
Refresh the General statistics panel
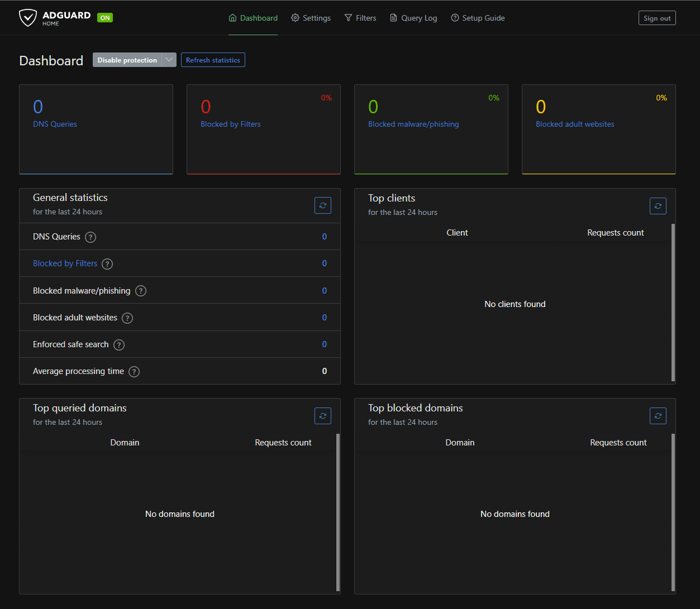tap(322, 205)
